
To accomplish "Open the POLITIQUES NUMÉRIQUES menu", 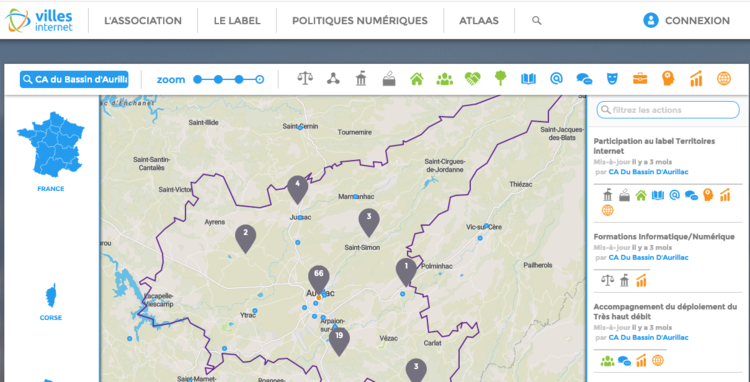I will (x=360, y=21).
